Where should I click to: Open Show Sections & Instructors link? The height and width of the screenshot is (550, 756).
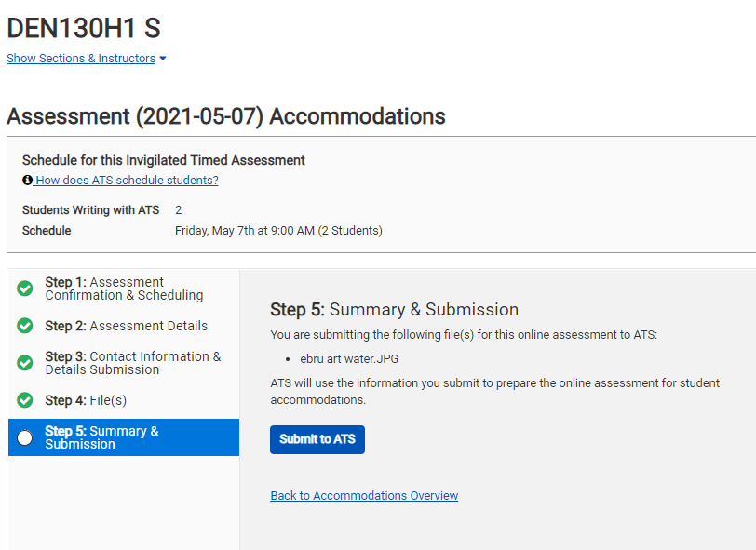pos(81,59)
